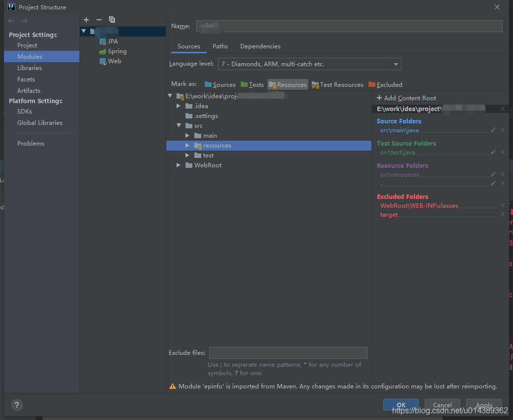
Task: Close the Project Structure dialog
Action: pos(497,7)
